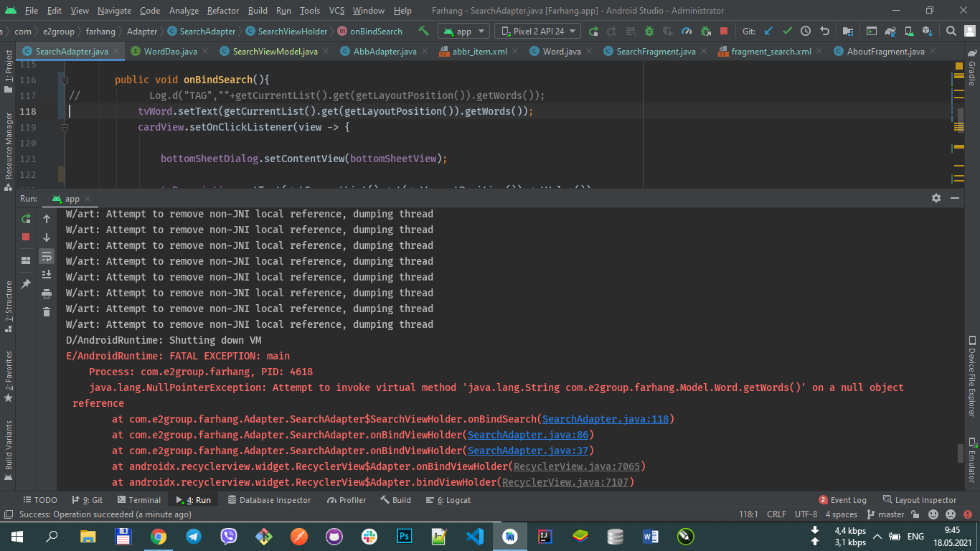Open the AbbAdapter.java editor tab

[x=385, y=52]
